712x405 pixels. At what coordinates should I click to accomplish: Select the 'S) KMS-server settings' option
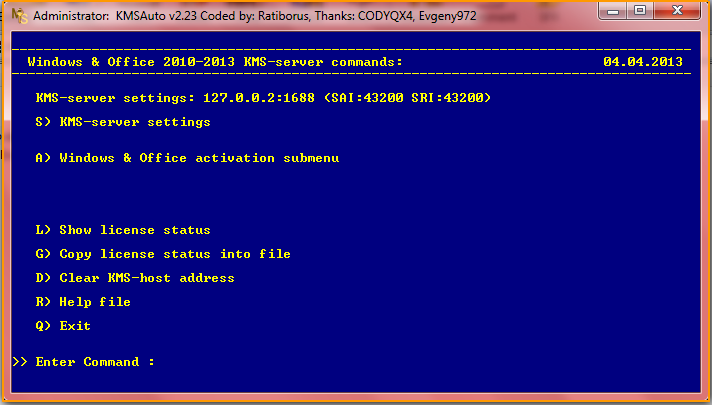click(123, 122)
